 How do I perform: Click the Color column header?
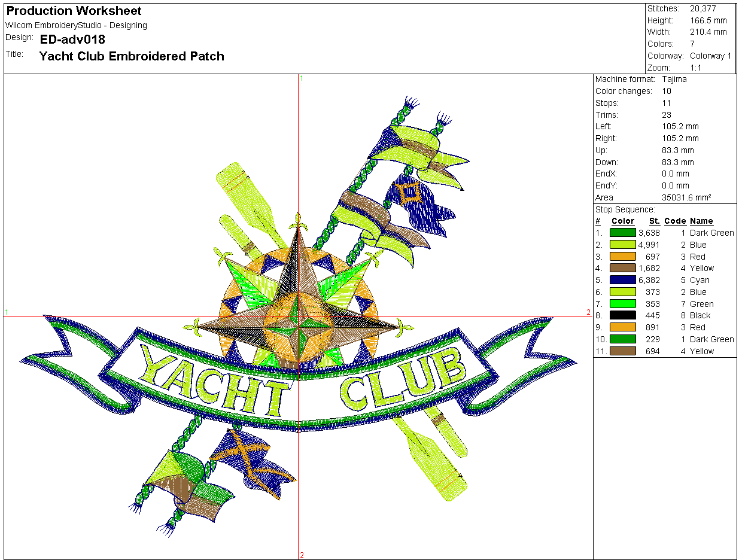click(622, 221)
